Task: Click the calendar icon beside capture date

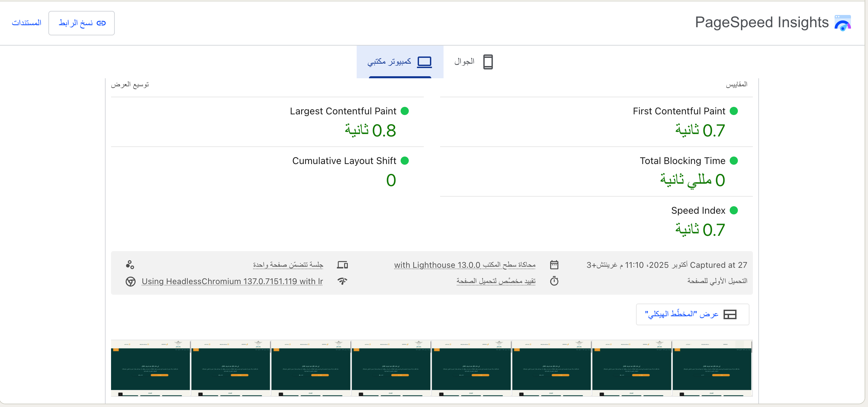Action: coord(554,265)
